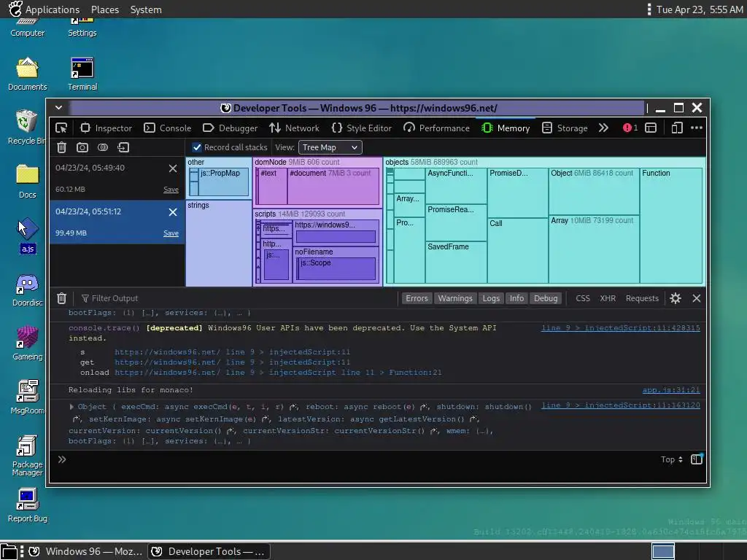Open the Applications menu
747x560 pixels.
(x=44, y=9)
